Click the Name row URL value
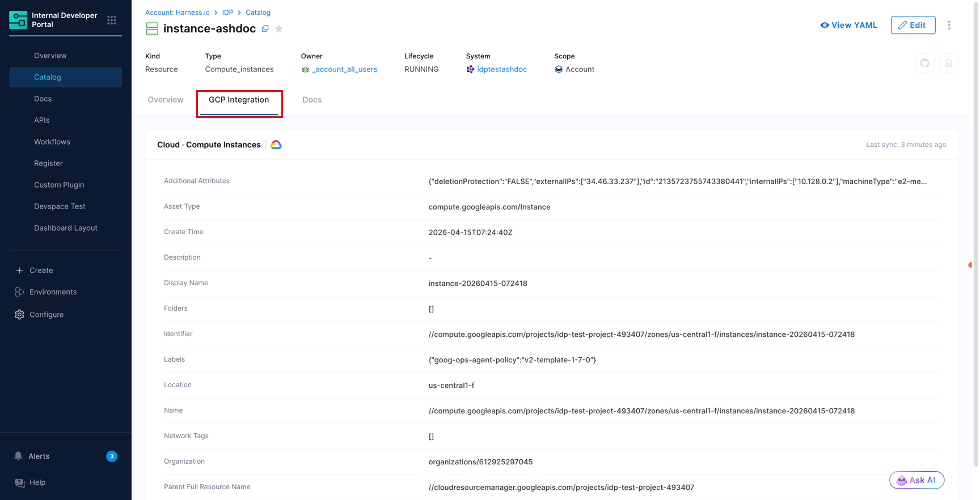This screenshot has height=500, width=980. point(641,411)
